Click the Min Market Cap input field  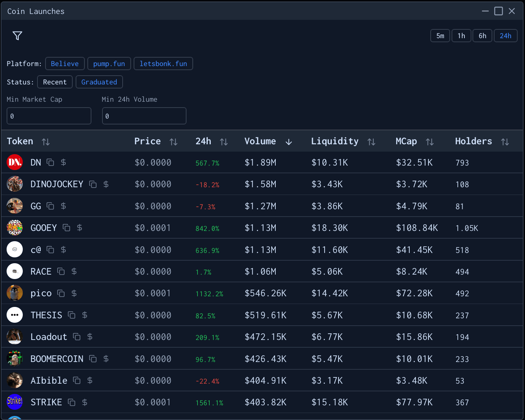[x=49, y=116]
